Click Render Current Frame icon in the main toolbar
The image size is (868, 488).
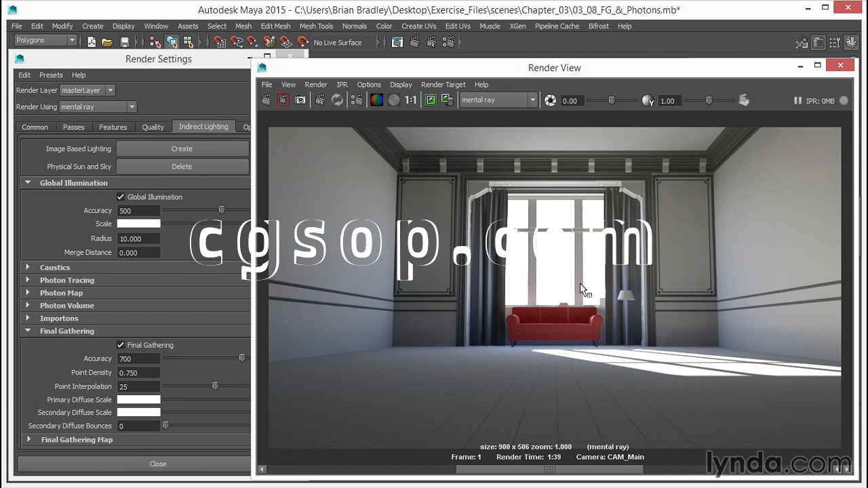point(414,42)
